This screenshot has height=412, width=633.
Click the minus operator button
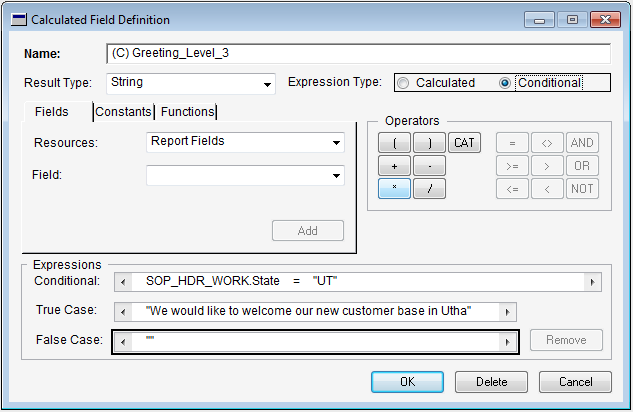click(429, 166)
